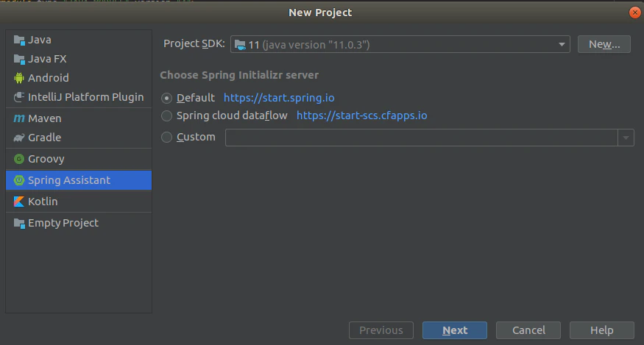Viewport: 644px width, 345px height.
Task: Choose Java project type label
Action: 40,40
